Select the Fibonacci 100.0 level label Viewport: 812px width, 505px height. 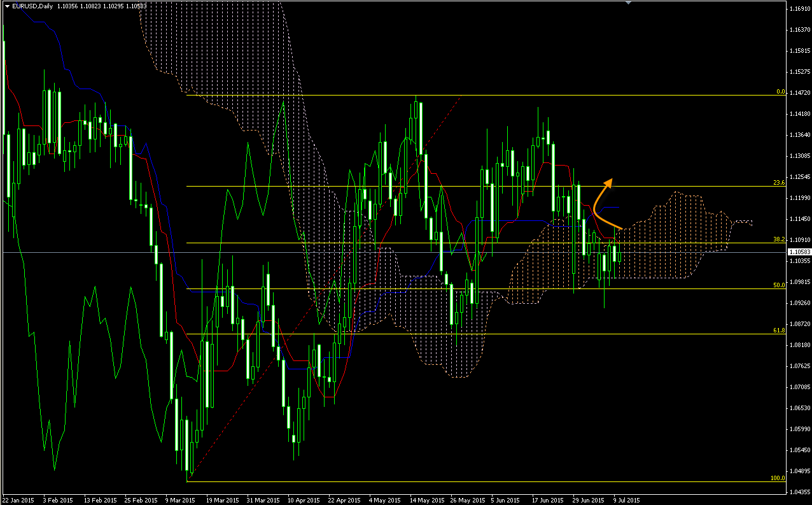(778, 478)
